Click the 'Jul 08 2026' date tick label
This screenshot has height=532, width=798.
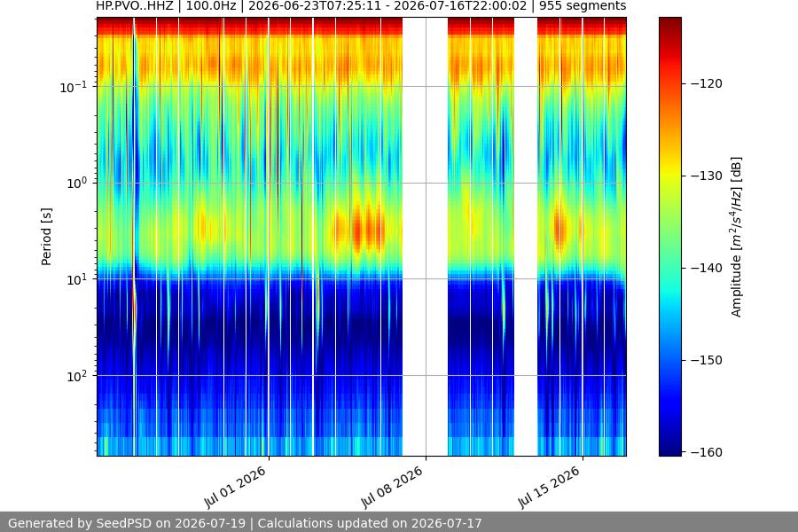click(x=393, y=487)
